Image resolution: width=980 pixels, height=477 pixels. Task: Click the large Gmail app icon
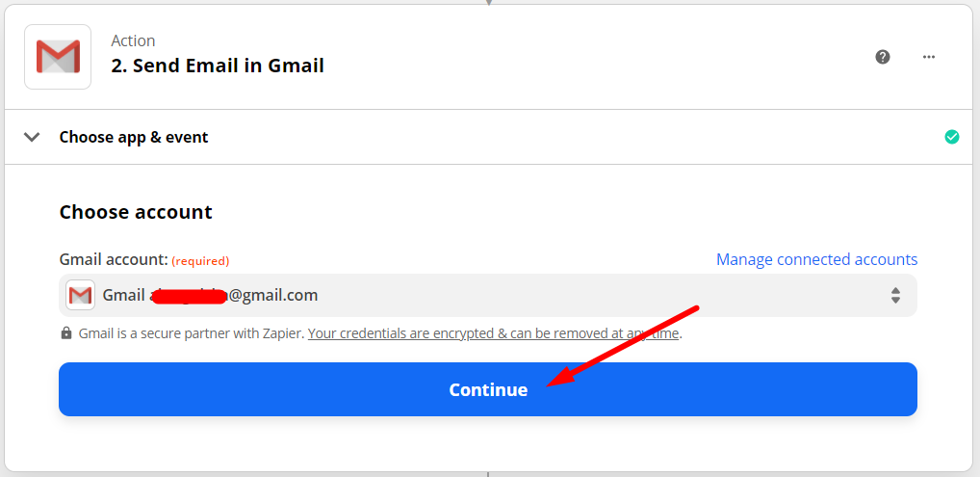click(x=58, y=57)
